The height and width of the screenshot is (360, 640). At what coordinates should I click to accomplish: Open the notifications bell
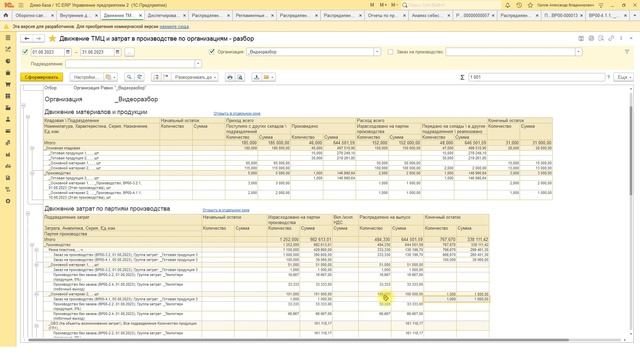pyautogui.click(x=507, y=5)
